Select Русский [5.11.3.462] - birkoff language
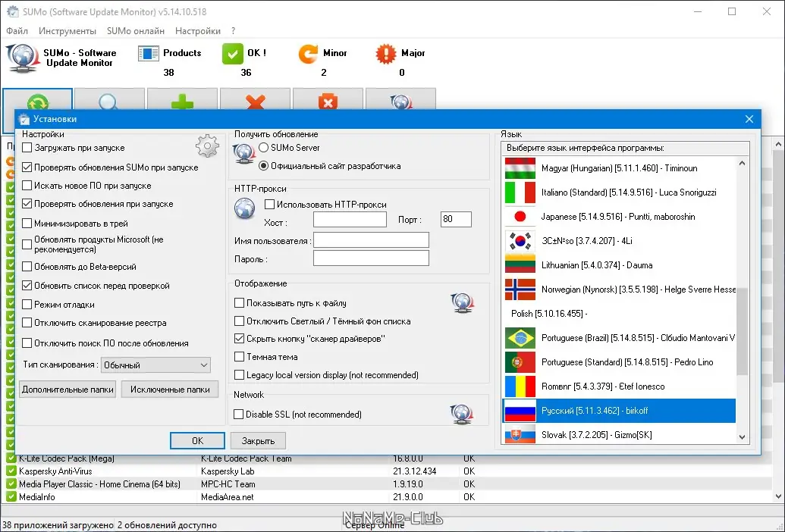 pyautogui.click(x=619, y=411)
